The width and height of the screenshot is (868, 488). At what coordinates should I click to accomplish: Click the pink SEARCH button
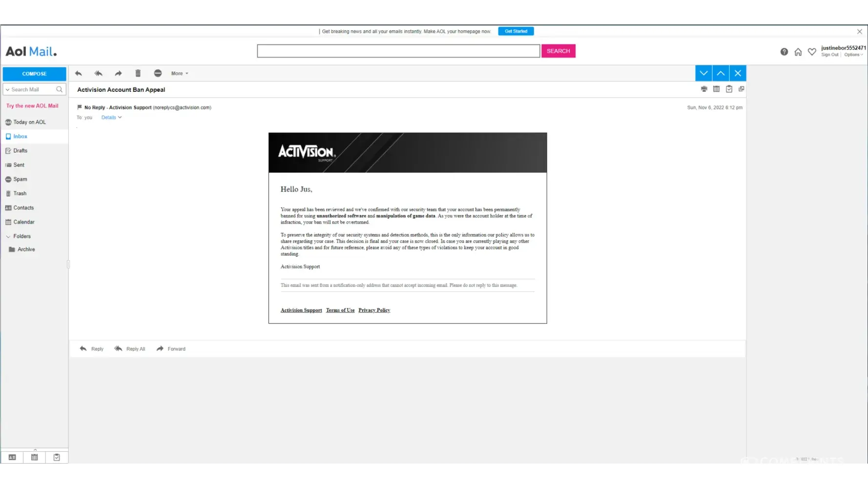point(558,51)
